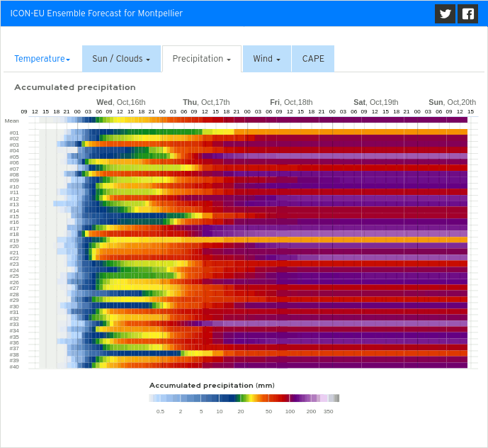Open the Sun / Clouds dropdown tab
This screenshot has width=488, height=448.
[121, 59]
